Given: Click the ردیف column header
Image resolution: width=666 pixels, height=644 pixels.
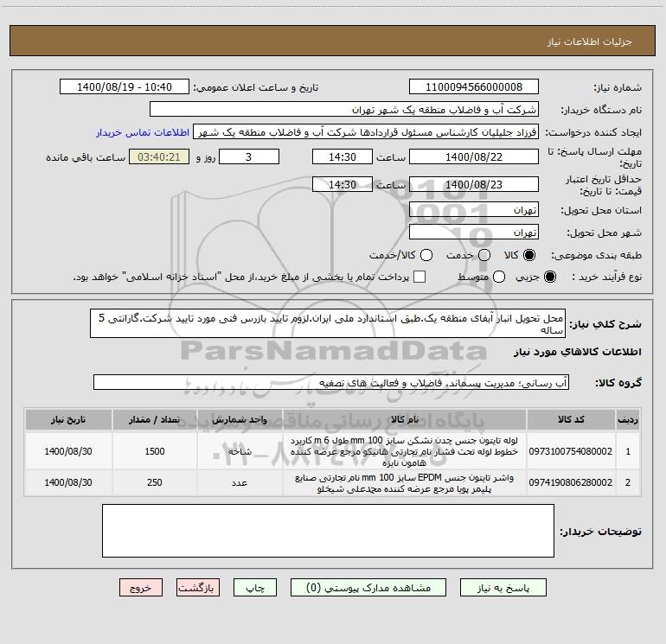Looking at the screenshot, I should pyautogui.click(x=628, y=420).
